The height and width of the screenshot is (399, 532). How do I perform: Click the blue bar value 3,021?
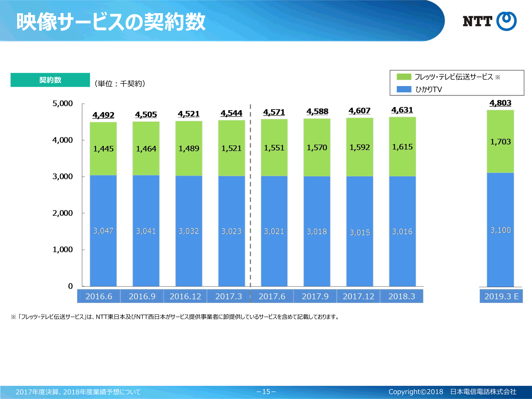click(274, 231)
